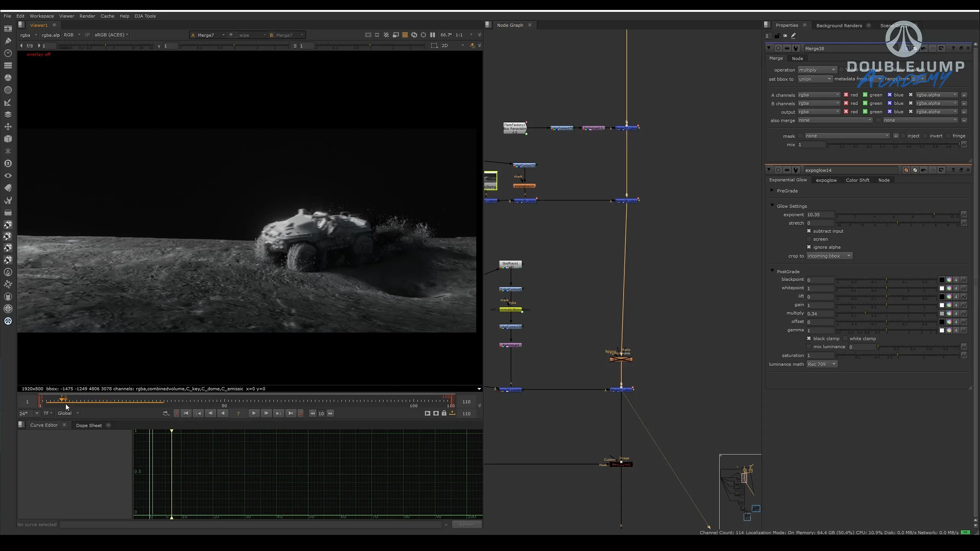Open the Transform nodes menu (move icon)
This screenshot has height=551, width=980.
[x=8, y=126]
